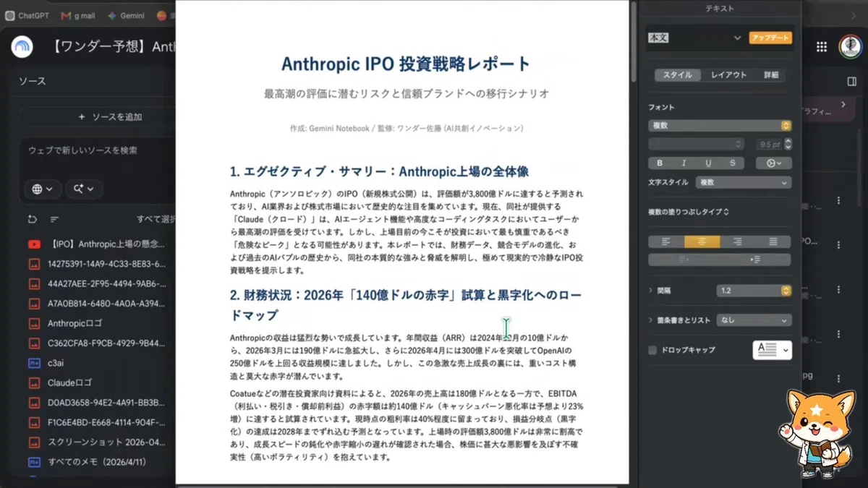Switch to the レイアウト tab

pos(728,75)
